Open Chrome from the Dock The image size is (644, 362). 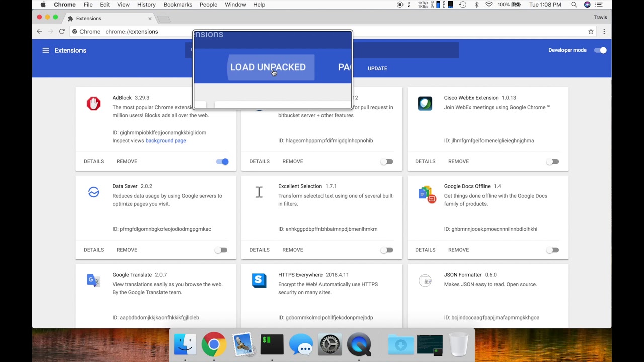pyautogui.click(x=214, y=345)
